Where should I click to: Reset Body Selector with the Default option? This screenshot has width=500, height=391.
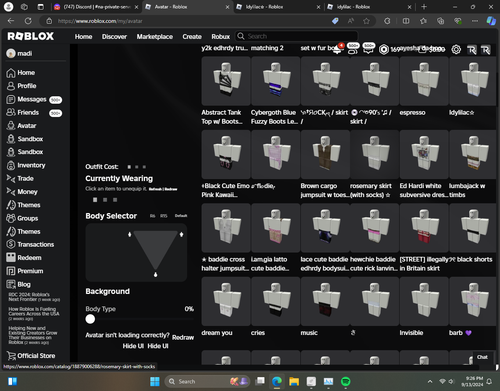(181, 216)
